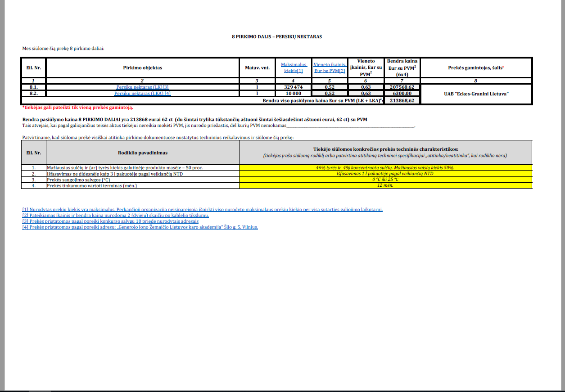Click the yellow '0 °C iki 25 °C' cell
The width and height of the screenshot is (565, 392).
tap(385, 180)
